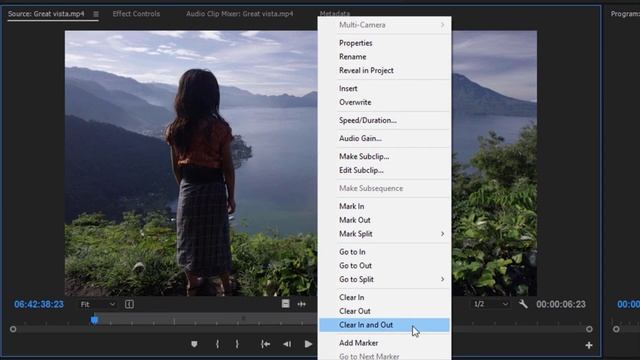The height and width of the screenshot is (360, 640).
Task: Switch to the Metadata tab
Action: 335,13
